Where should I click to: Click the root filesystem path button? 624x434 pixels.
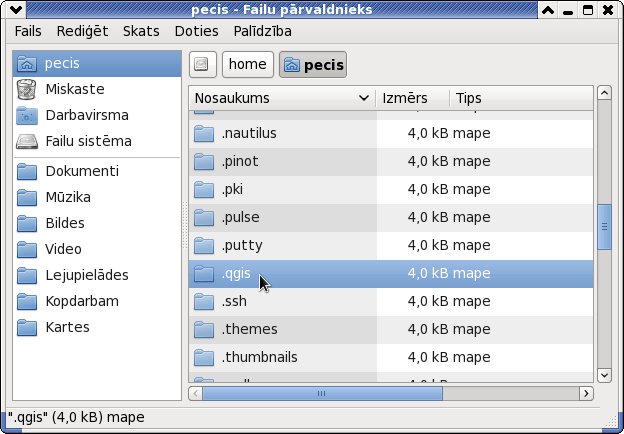click(203, 64)
